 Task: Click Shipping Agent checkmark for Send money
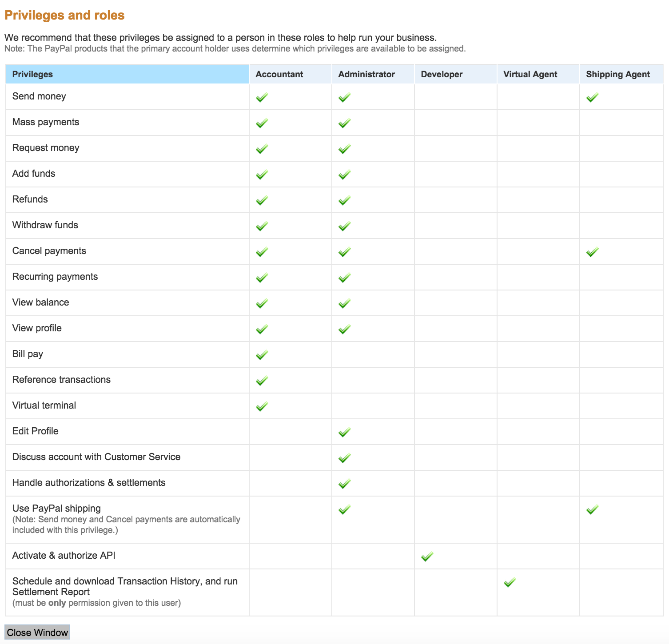(593, 97)
